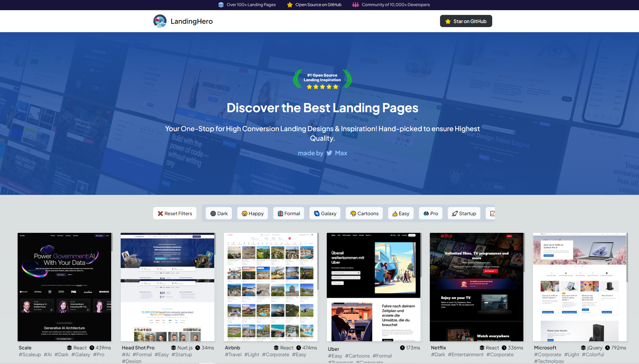Click the red X icon in Reset Filters

[160, 214]
